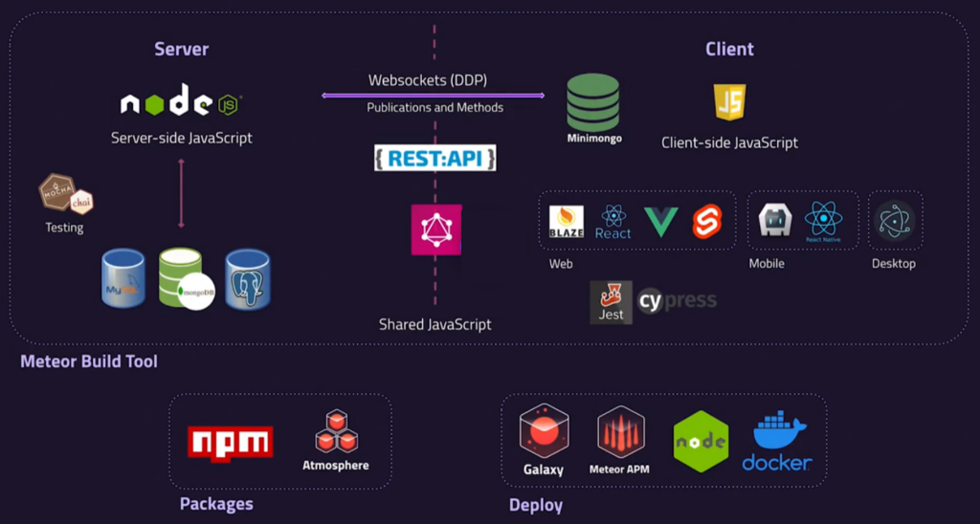Click the yellow JS shield icon

[730, 101]
